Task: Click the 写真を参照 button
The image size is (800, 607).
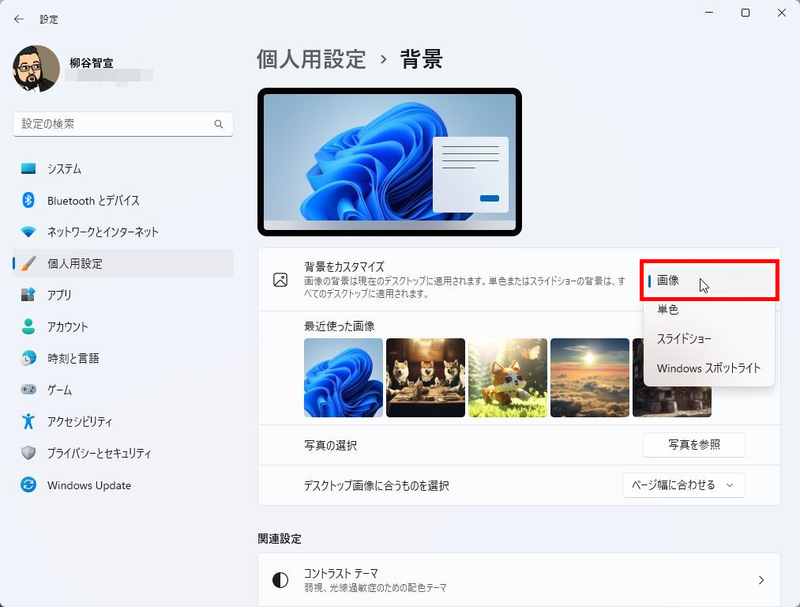Action: click(x=694, y=445)
